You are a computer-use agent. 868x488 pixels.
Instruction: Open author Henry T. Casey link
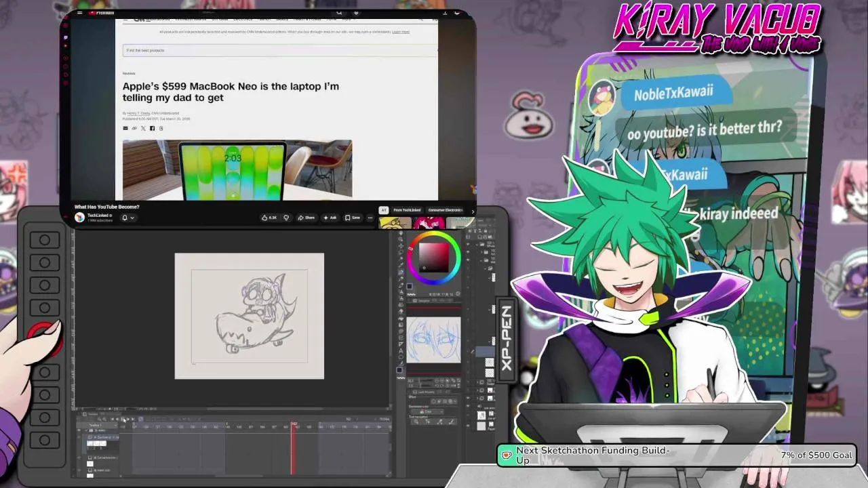[x=138, y=113]
